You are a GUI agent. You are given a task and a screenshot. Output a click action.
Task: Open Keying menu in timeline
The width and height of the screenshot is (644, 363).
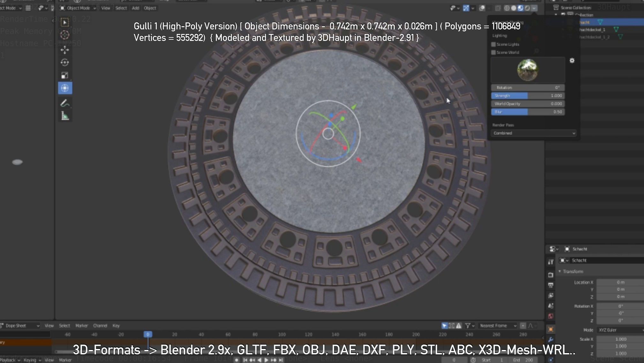32,360
